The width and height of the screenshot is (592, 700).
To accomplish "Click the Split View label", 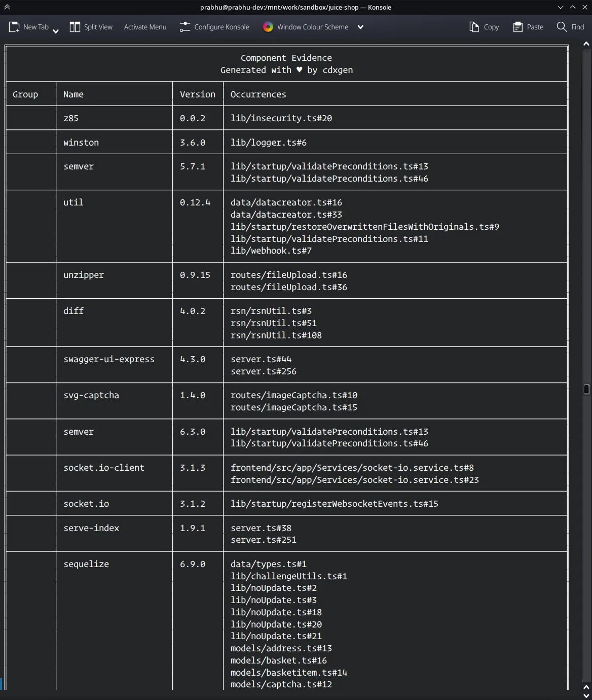I will [98, 26].
